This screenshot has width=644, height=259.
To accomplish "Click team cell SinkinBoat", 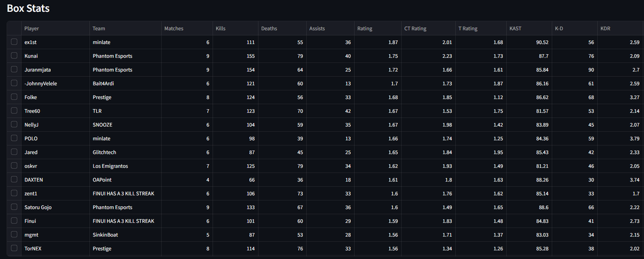I will click(125, 235).
